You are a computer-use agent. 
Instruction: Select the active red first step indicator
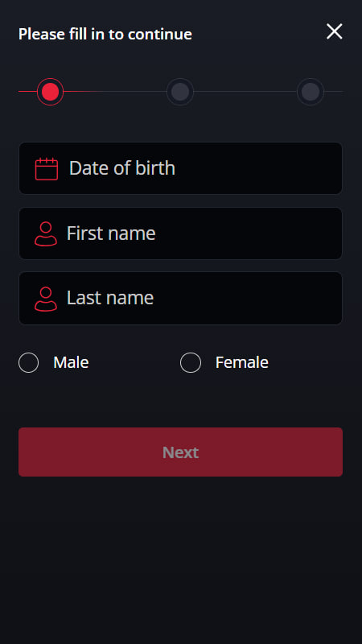50,92
